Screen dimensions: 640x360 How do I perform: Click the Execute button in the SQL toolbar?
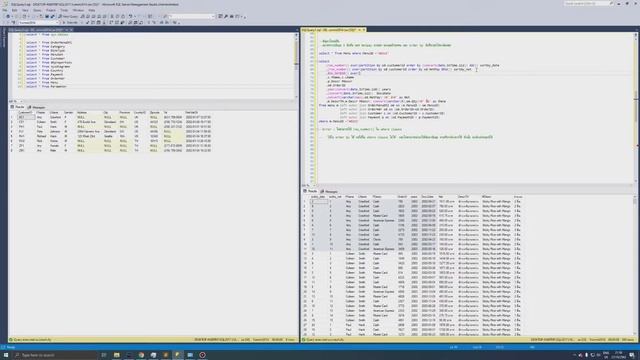pos(71,22)
